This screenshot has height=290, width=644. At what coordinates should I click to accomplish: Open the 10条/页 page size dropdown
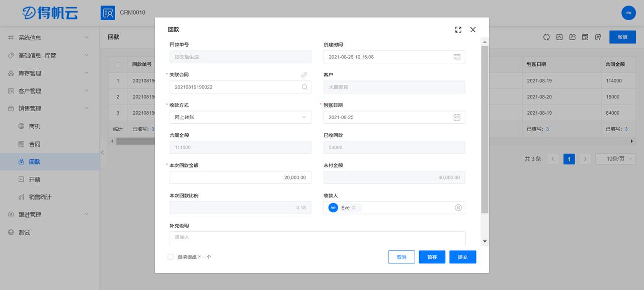[x=615, y=158]
